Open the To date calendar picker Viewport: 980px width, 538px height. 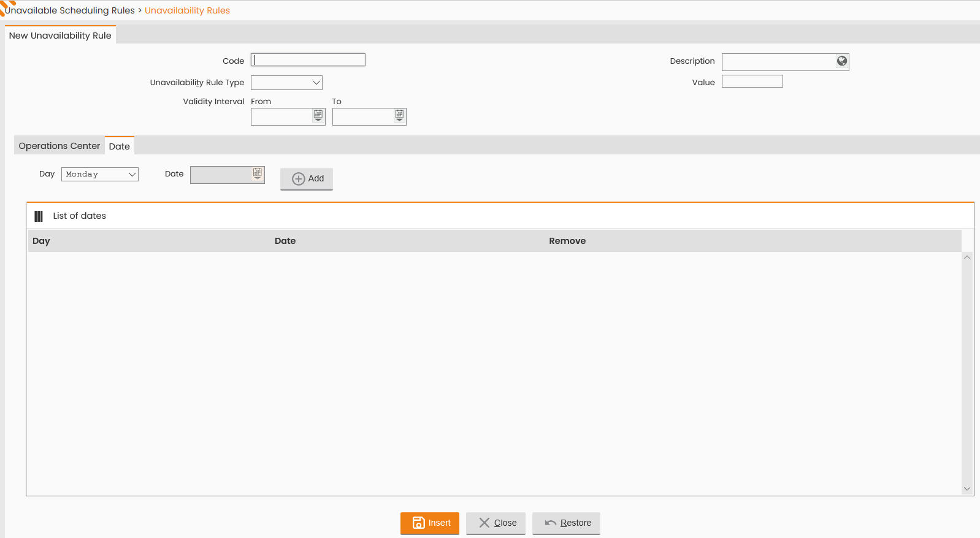pos(399,115)
